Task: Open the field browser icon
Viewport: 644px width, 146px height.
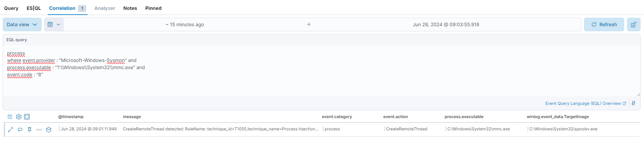Action: pyautogui.click(x=10, y=117)
